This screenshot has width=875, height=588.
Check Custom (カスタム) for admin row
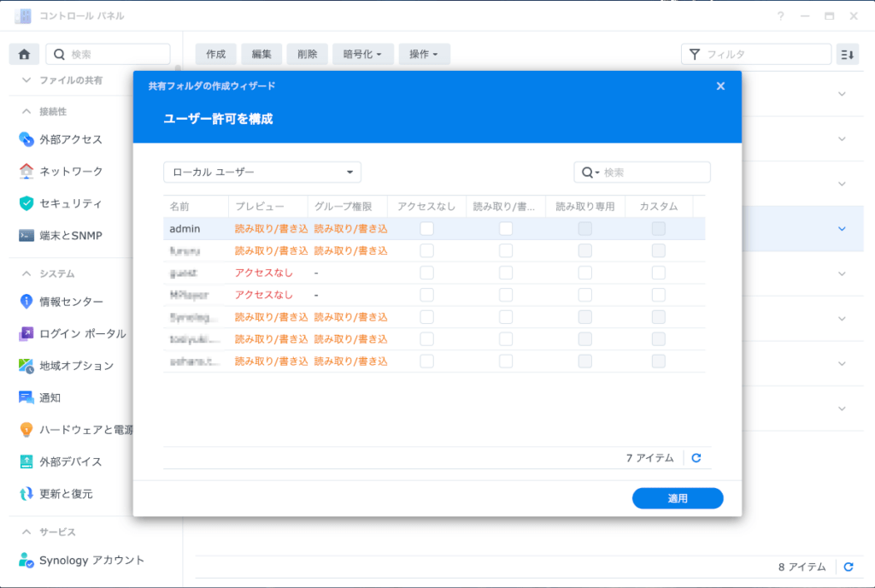[659, 229]
